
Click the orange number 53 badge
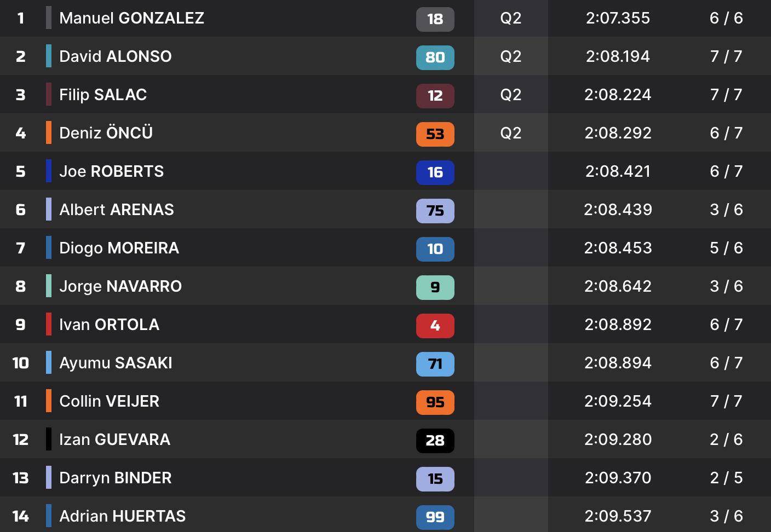point(435,134)
